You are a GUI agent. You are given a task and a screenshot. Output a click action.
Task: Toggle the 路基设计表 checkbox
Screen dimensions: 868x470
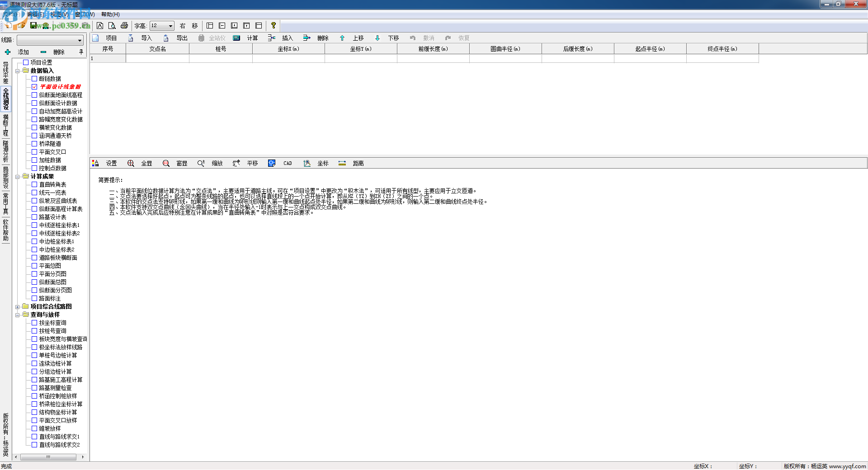pos(34,217)
